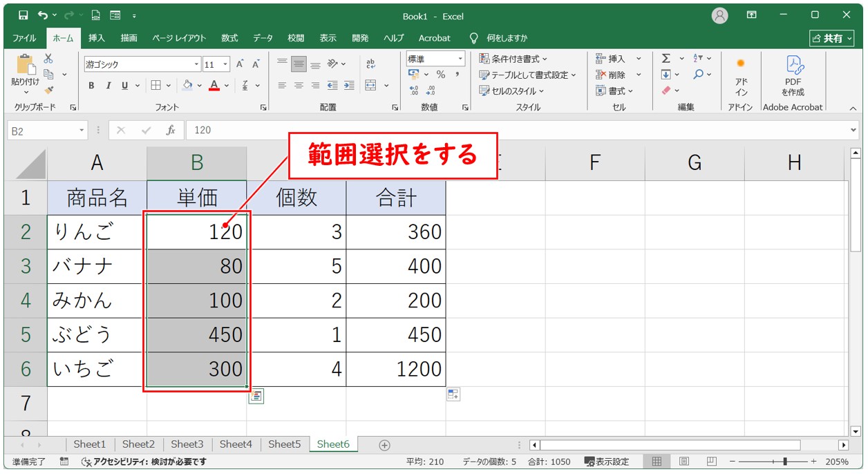Switch to the Sheet3 tab
The height and width of the screenshot is (474, 868).
pos(187,444)
